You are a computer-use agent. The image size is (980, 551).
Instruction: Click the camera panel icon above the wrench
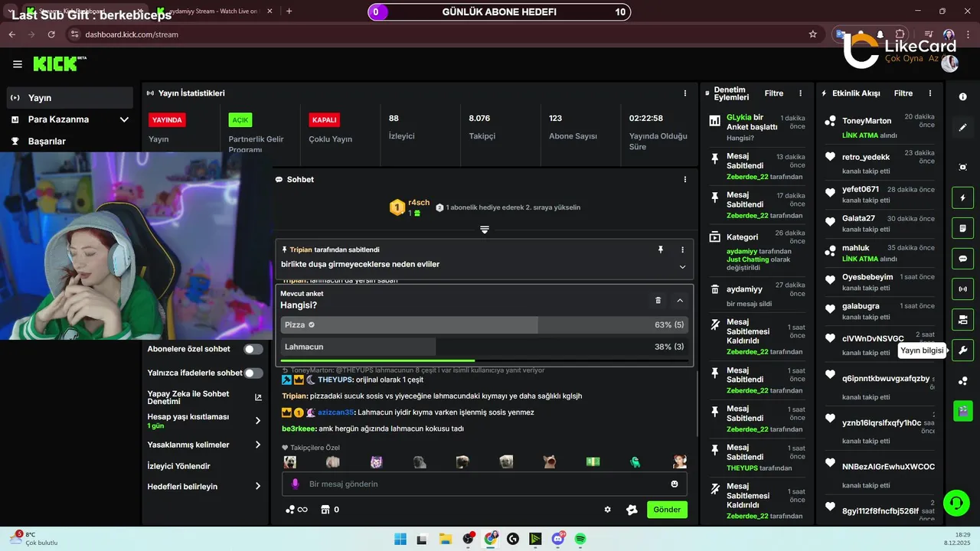pos(962,320)
